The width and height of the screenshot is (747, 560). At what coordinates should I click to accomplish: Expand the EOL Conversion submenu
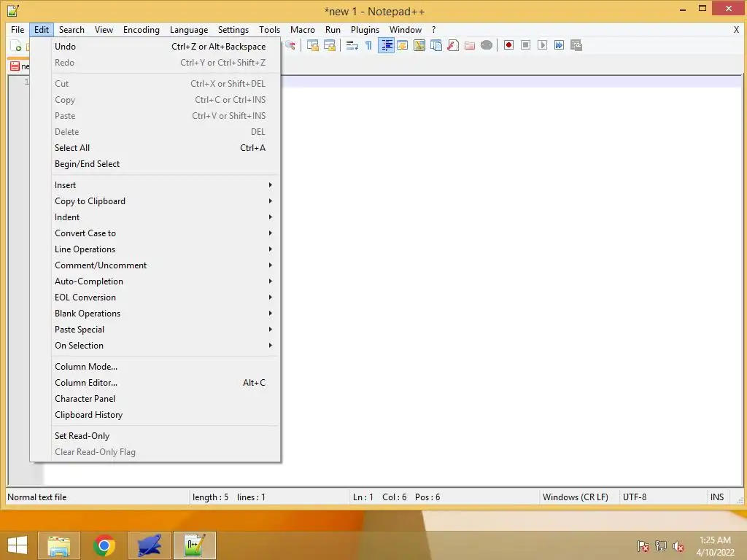(x=165, y=297)
